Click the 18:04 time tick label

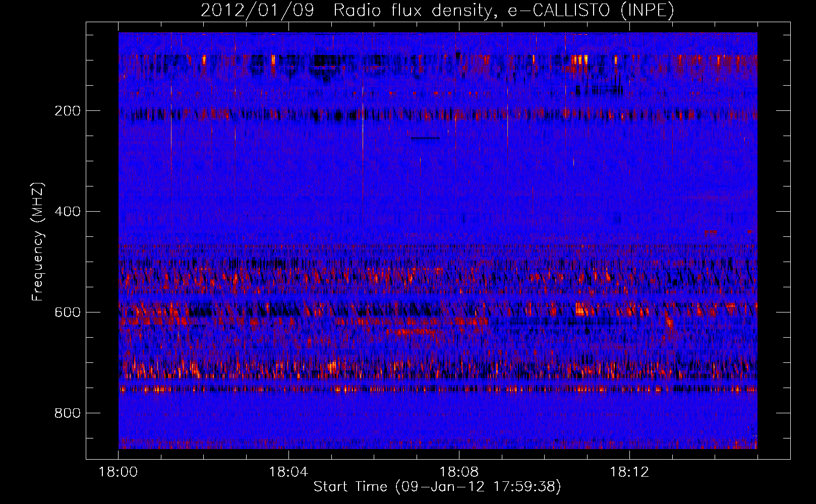point(288,472)
